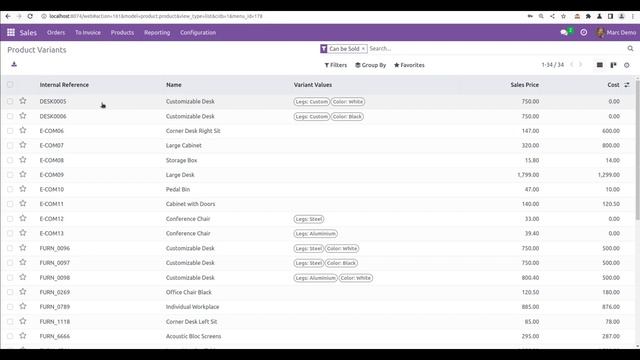
Task: Open the To Invoice menu
Action: (88, 32)
